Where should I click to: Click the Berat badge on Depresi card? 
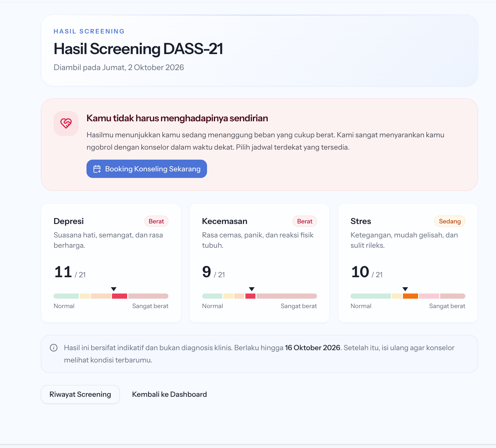156,221
